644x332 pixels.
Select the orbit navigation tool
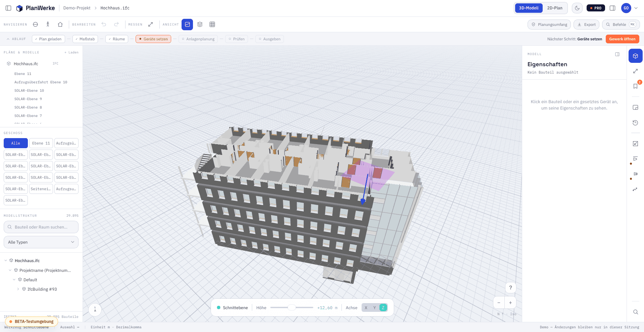(x=36, y=25)
